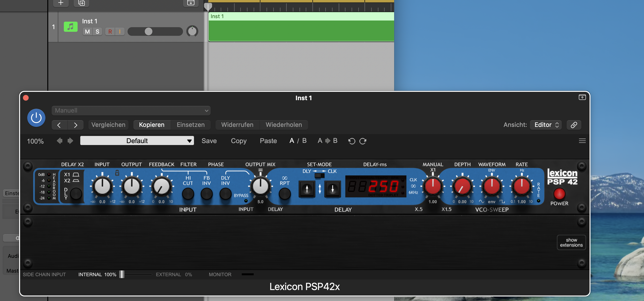Click the PSP undo icon
The width and height of the screenshot is (644, 301).
coord(351,141)
